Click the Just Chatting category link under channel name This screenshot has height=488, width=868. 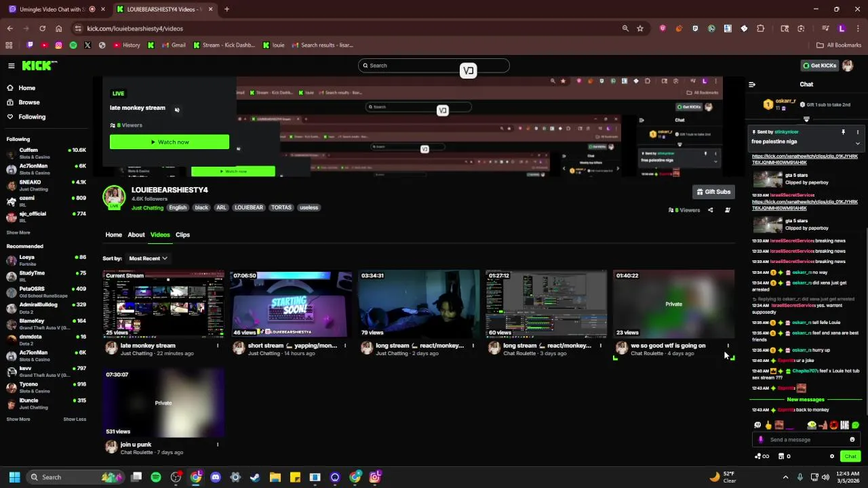pyautogui.click(x=147, y=207)
